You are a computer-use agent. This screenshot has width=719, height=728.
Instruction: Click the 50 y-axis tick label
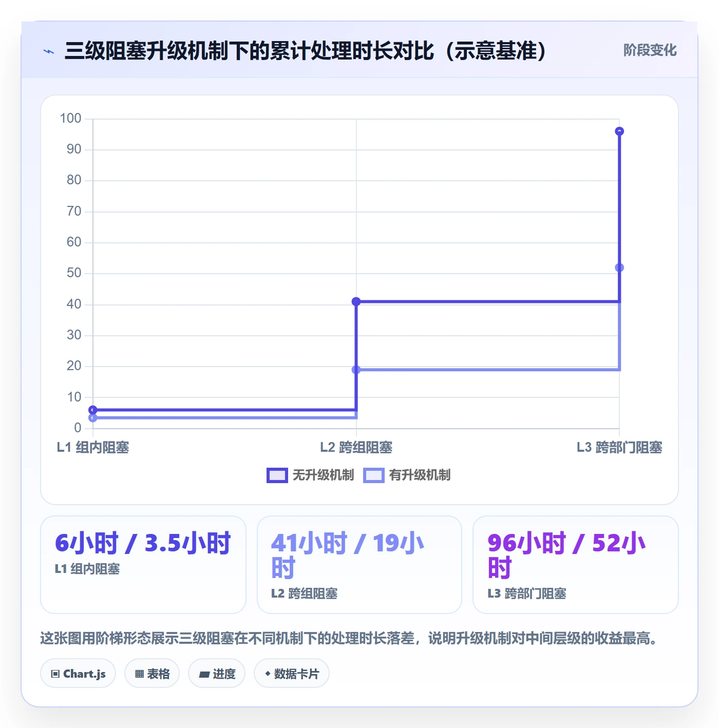[74, 273]
